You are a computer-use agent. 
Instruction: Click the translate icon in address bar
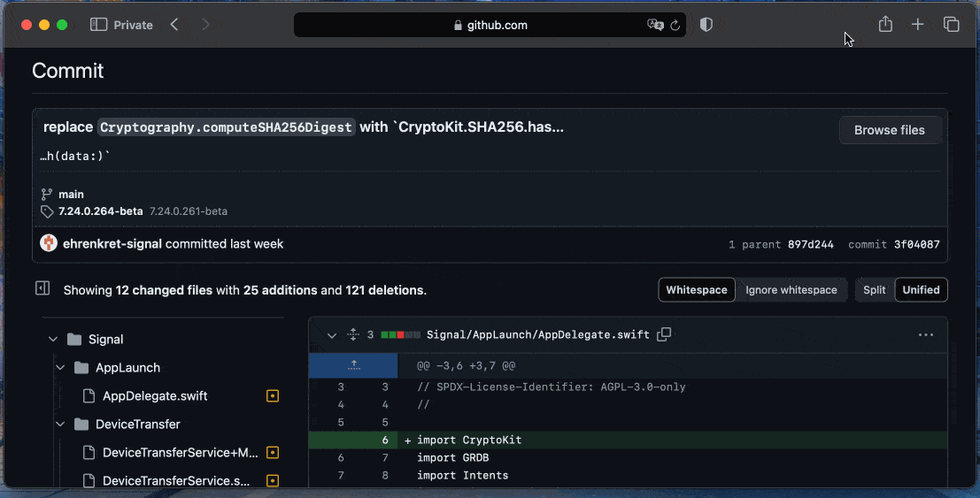click(x=655, y=26)
